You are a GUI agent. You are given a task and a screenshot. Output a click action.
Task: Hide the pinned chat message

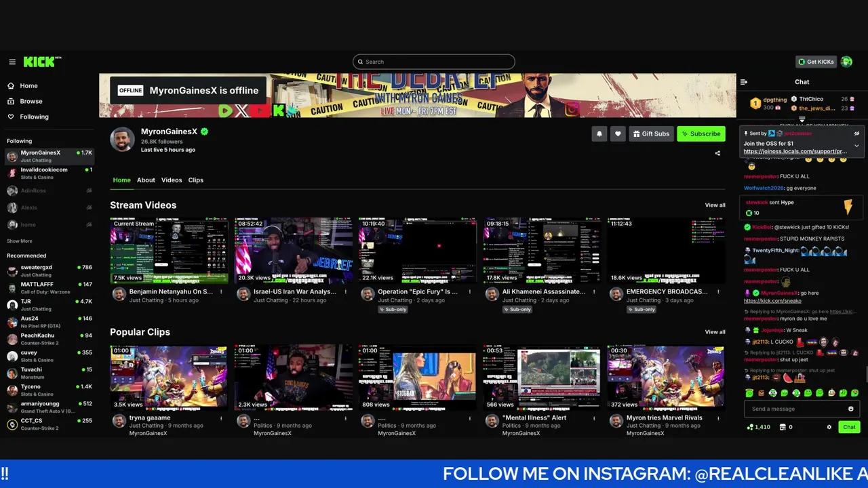(x=857, y=134)
